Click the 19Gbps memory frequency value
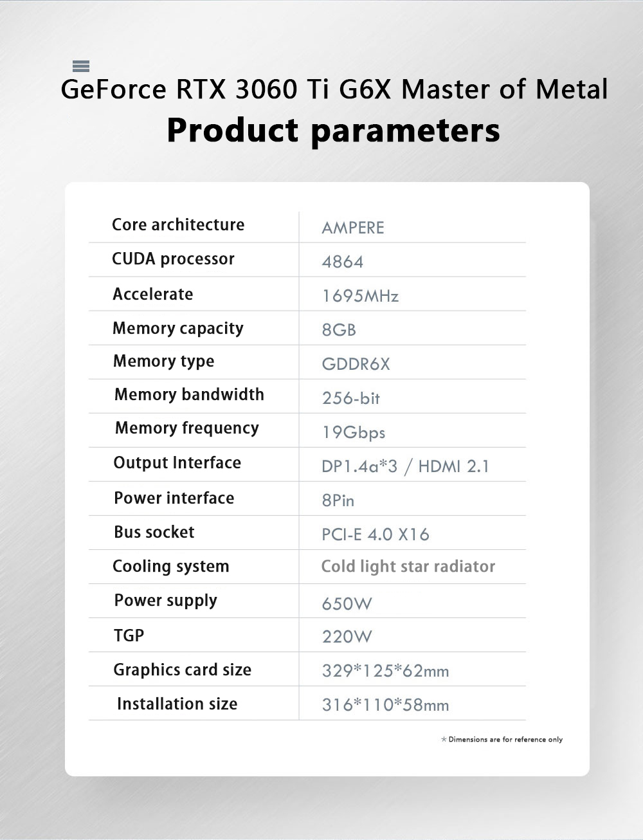643x840 pixels. 353,432
